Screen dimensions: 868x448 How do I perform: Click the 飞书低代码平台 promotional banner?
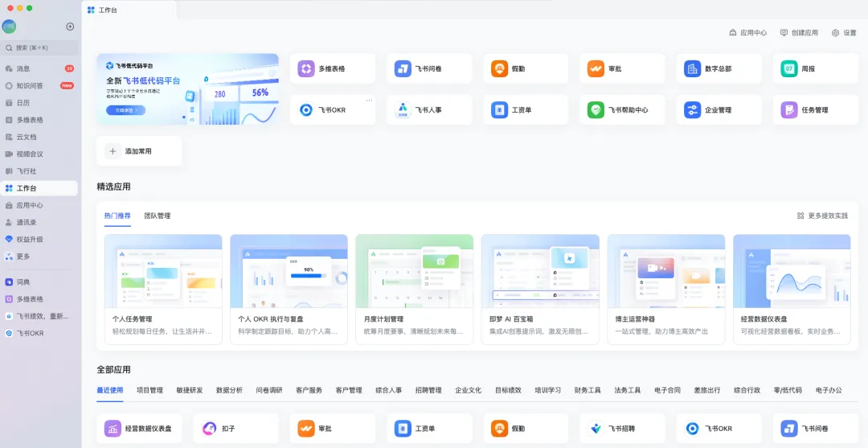click(187, 89)
